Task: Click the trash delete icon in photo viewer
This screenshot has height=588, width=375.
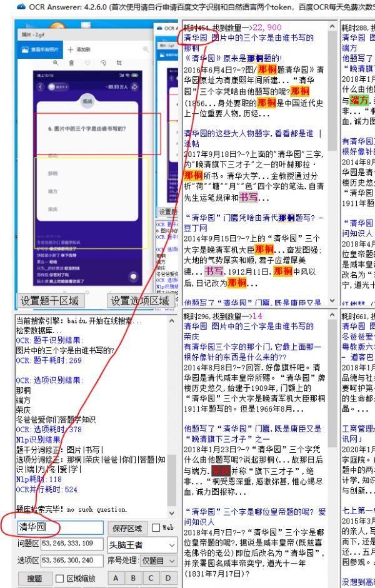Action: tap(71, 63)
